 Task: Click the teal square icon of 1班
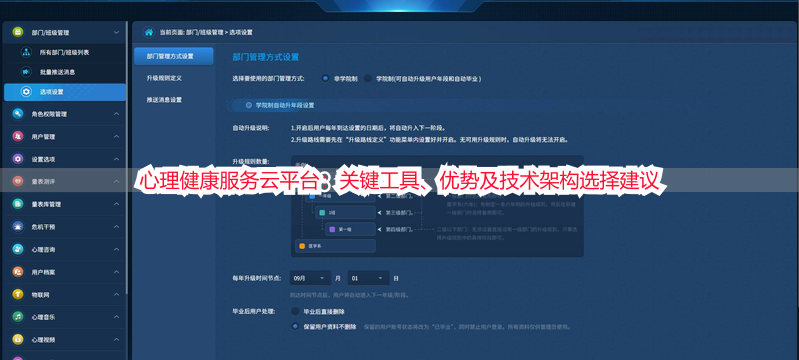coord(322,212)
